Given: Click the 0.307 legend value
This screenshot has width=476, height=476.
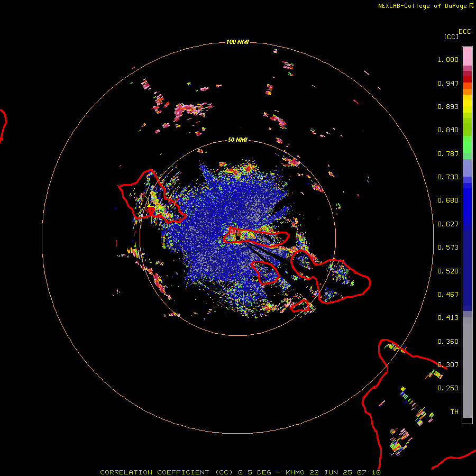Looking at the screenshot, I should point(448,365).
